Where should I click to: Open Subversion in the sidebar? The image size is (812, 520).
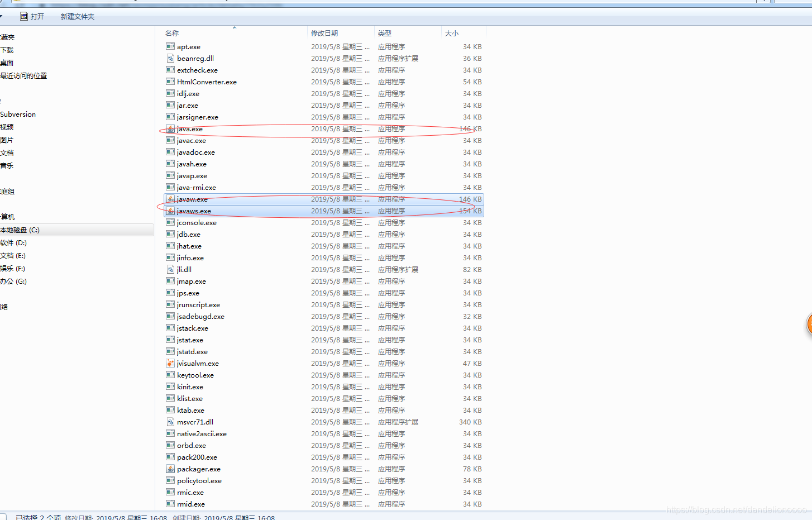pos(18,115)
